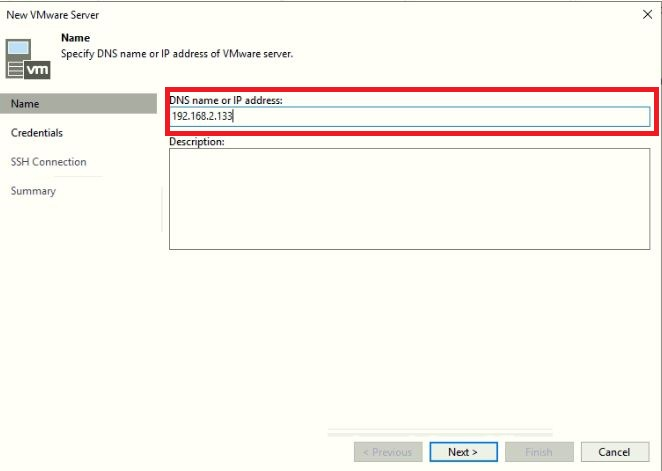Select the Name wizard step

click(x=79, y=103)
